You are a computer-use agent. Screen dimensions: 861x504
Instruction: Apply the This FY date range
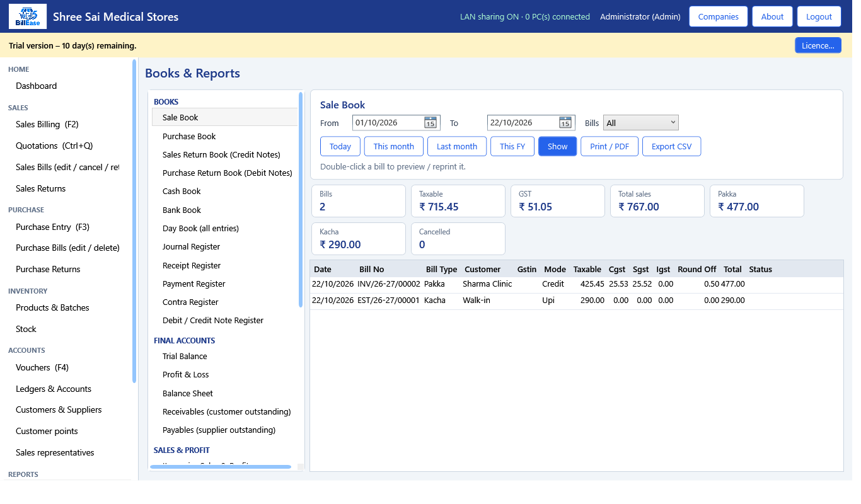[512, 146]
